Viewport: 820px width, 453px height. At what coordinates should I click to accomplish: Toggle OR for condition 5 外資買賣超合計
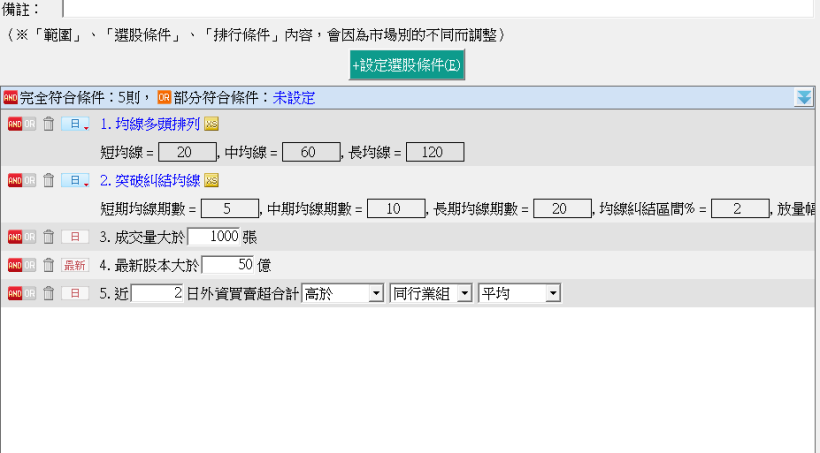click(x=29, y=294)
